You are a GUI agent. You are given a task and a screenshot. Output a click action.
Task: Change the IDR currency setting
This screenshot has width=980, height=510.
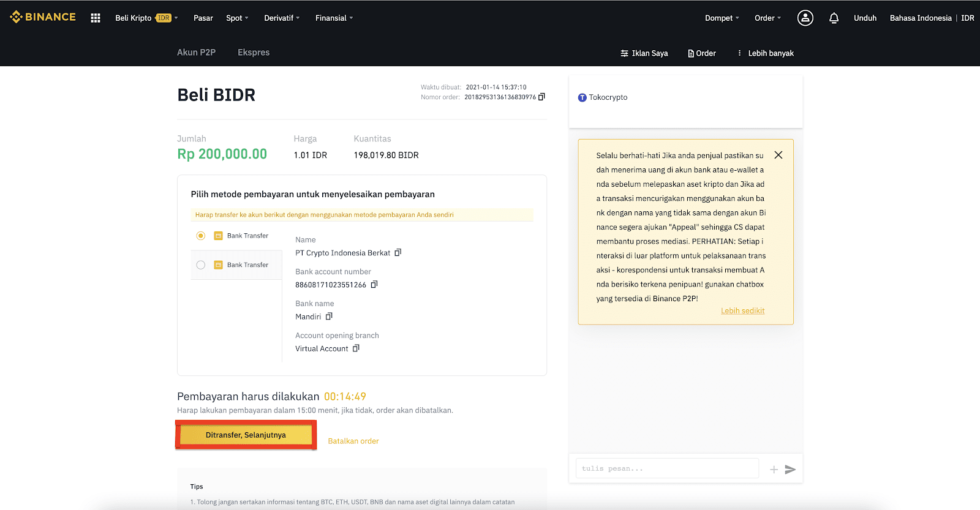pyautogui.click(x=967, y=18)
